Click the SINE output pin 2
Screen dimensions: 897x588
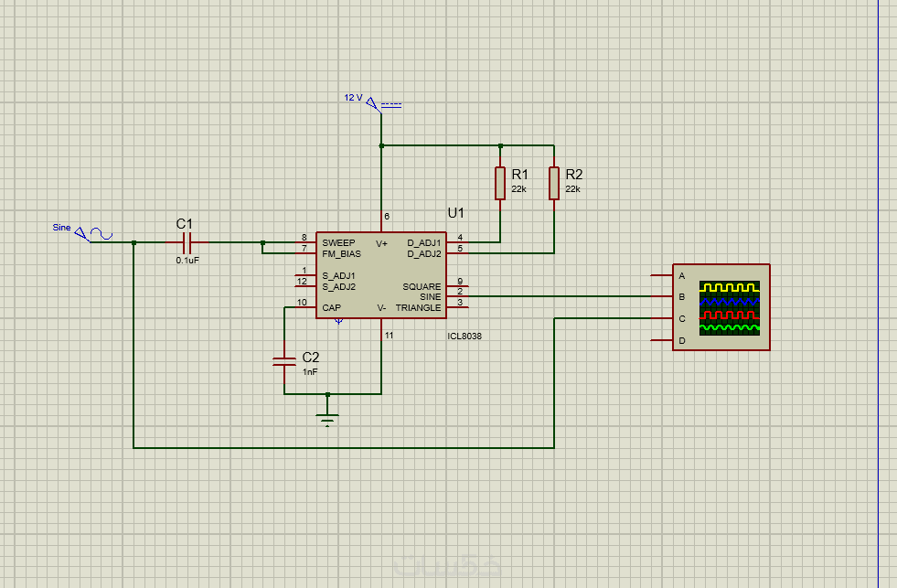click(457, 296)
